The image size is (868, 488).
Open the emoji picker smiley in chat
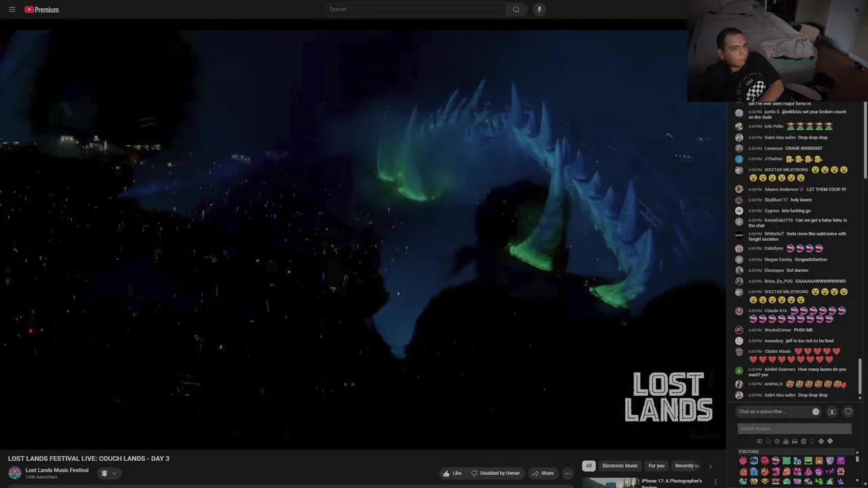[816, 411]
